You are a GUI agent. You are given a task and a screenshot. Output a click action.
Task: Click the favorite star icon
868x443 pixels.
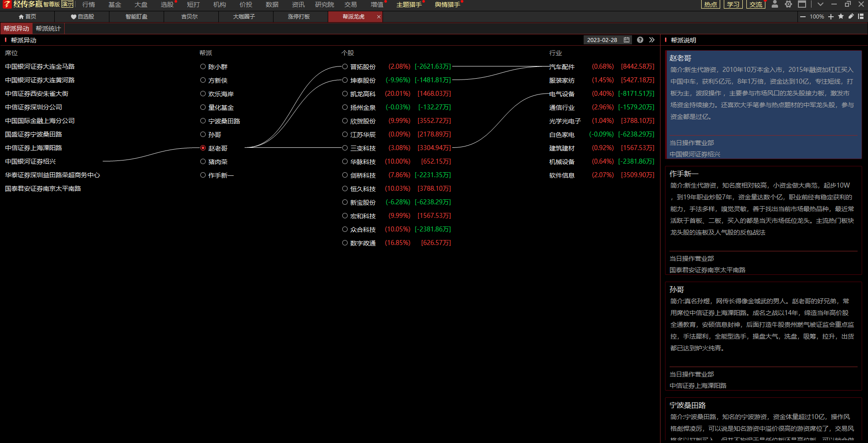point(841,16)
